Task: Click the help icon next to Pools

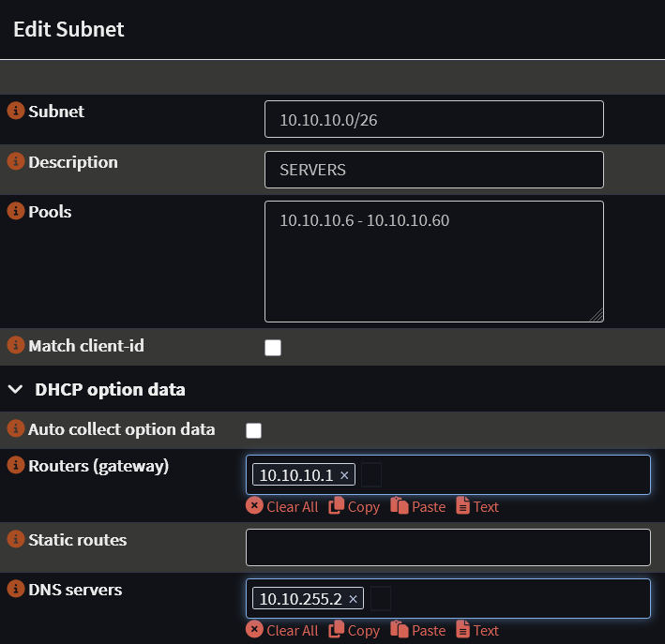Action: [16, 211]
